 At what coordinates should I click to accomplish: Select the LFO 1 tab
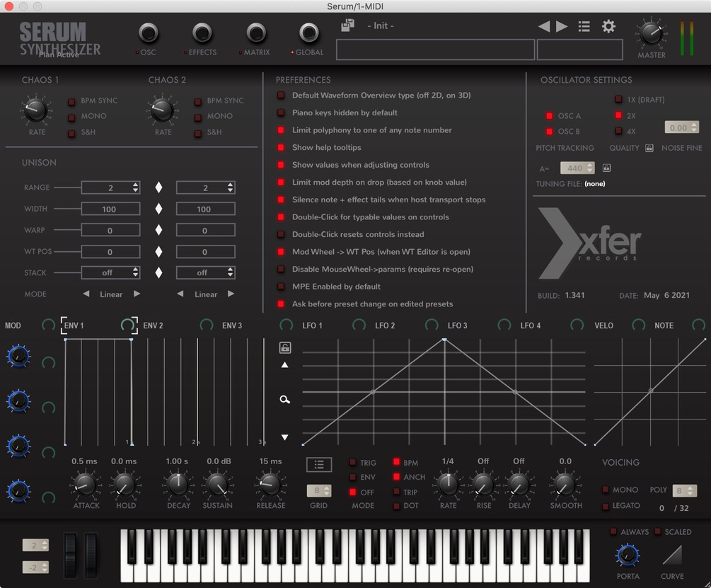[x=313, y=325]
